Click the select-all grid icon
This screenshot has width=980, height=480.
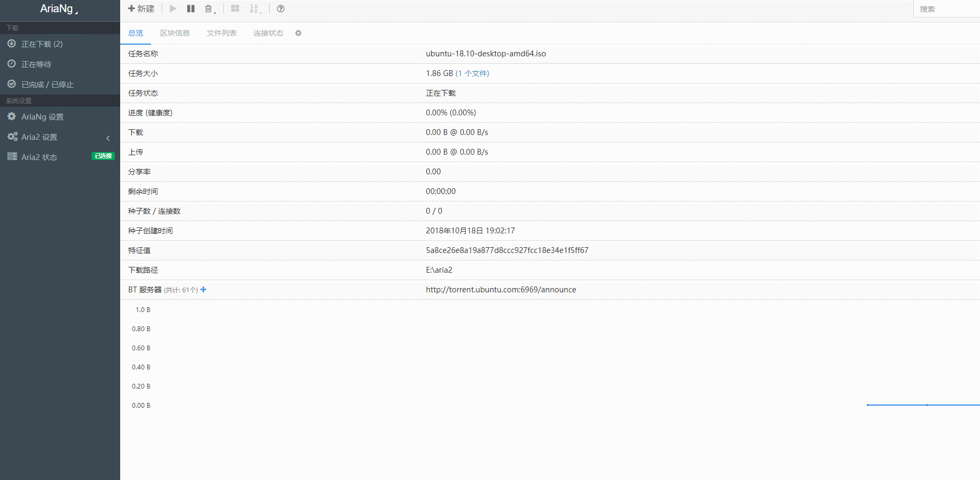[x=235, y=9]
